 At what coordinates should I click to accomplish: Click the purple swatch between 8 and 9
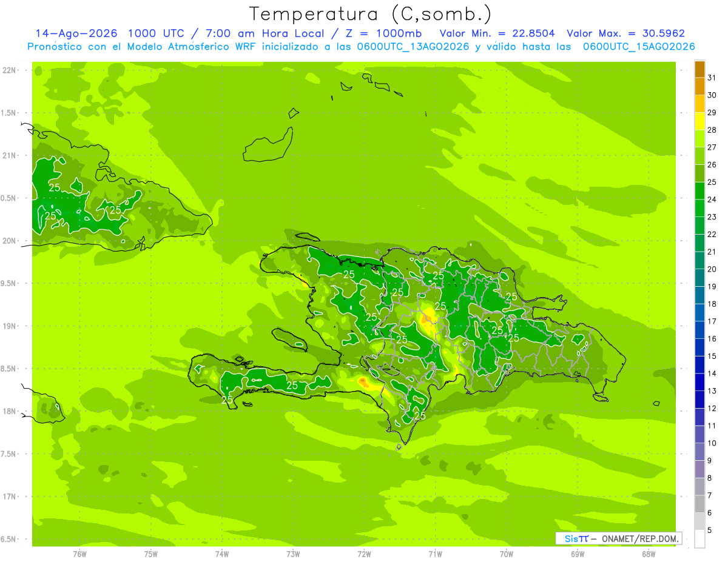pos(699,469)
